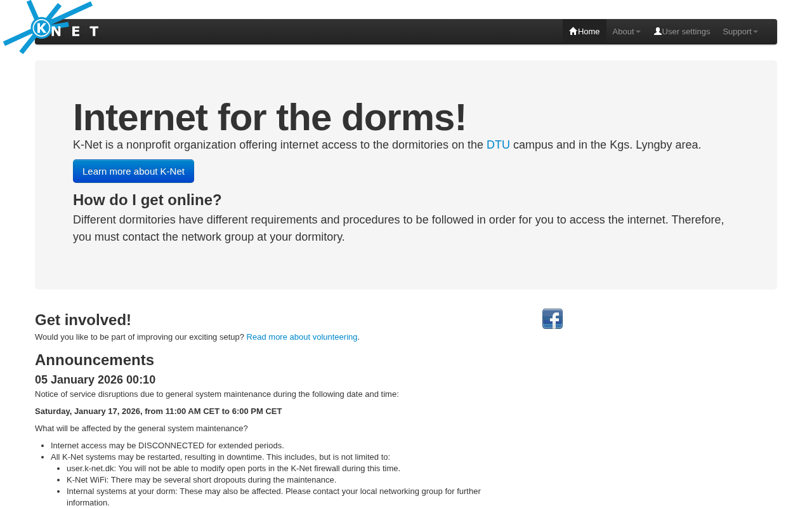Image resolution: width=812 pixels, height=508 pixels.
Task: Click the person icon beside User settings
Action: coord(658,31)
